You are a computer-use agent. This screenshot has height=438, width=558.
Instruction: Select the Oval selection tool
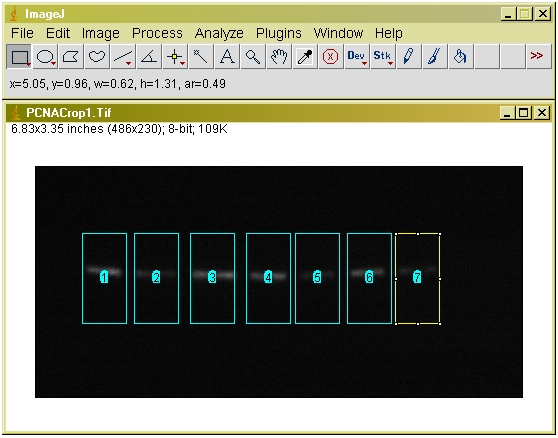(45, 57)
